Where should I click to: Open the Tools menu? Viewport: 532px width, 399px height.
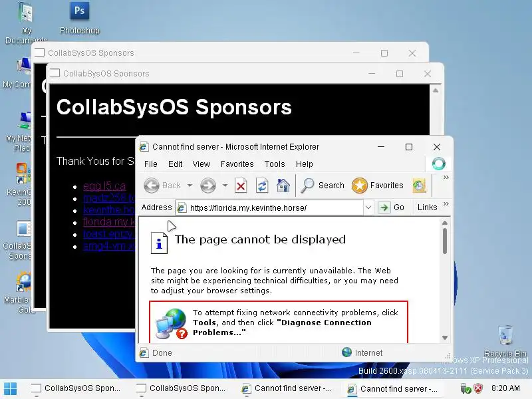[x=275, y=164]
